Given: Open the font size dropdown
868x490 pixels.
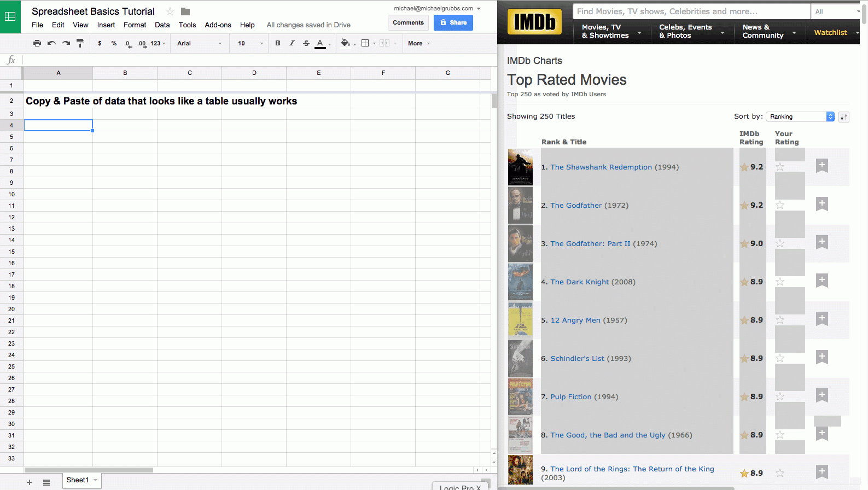Looking at the screenshot, I should click(250, 43).
